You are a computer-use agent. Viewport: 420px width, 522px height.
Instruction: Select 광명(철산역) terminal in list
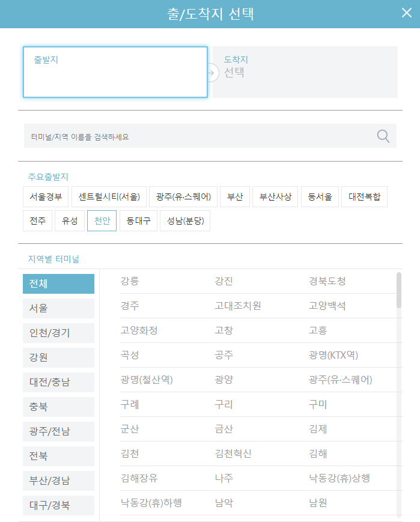pyautogui.click(x=147, y=380)
